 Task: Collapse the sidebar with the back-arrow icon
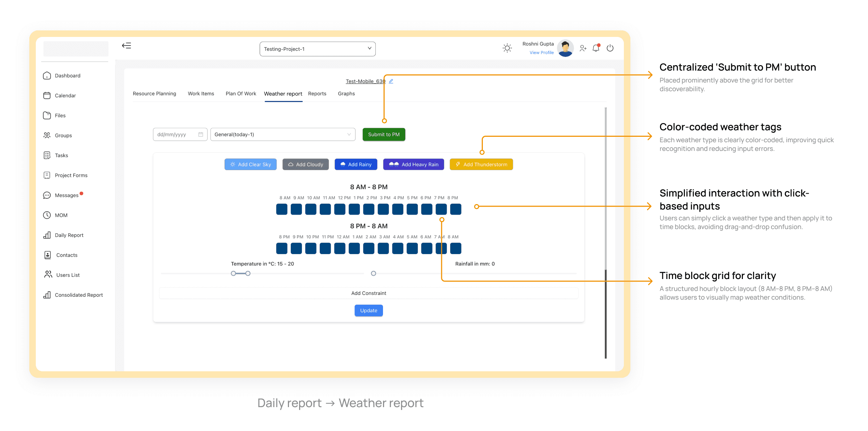(x=126, y=46)
